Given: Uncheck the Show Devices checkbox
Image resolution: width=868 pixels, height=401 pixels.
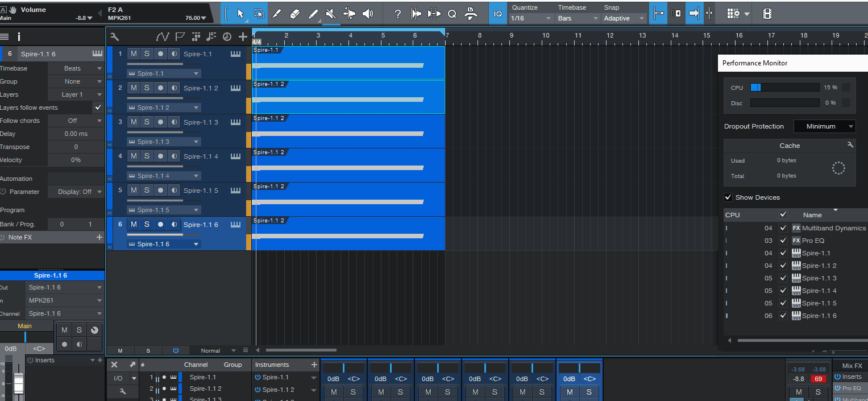Looking at the screenshot, I should click(728, 197).
